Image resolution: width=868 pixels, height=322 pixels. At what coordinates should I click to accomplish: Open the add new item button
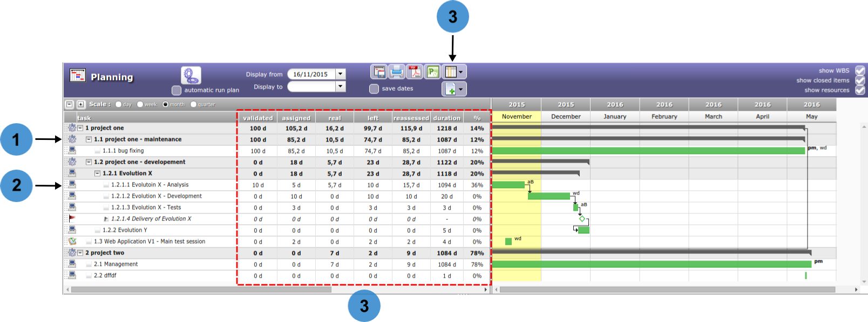454,89
